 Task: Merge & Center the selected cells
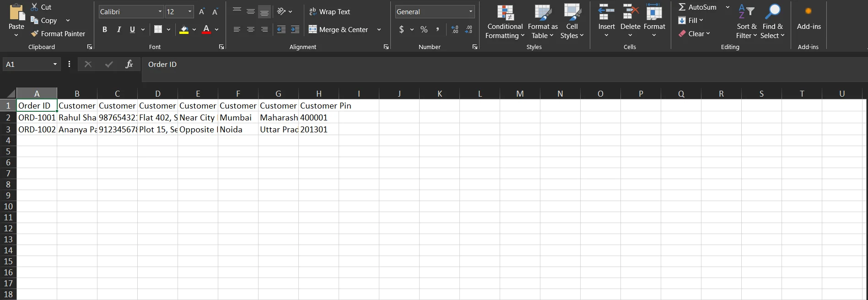click(x=339, y=30)
